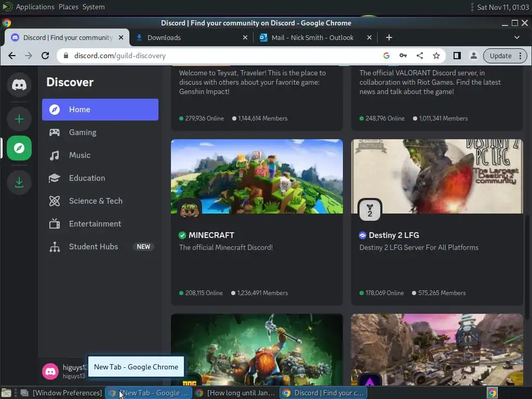Viewport: 532px width, 399px height.
Task: Click the Destiny 2 server avatar icon
Action: pos(369,210)
